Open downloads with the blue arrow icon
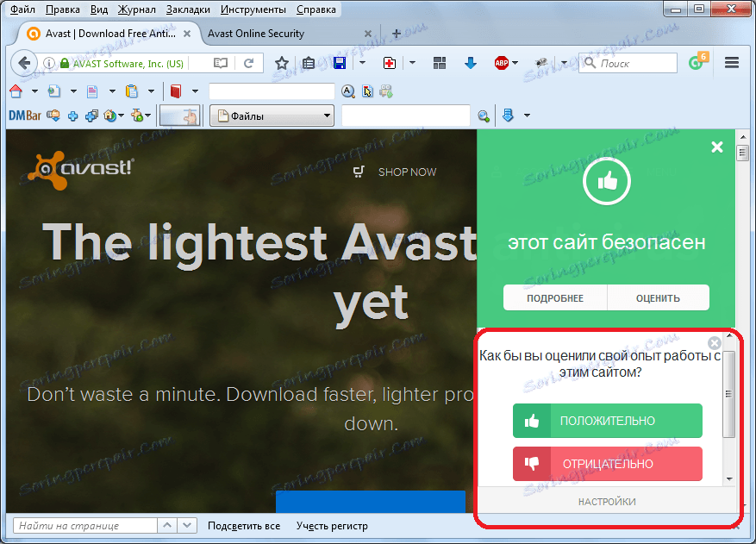The width and height of the screenshot is (756, 544). tap(470, 63)
